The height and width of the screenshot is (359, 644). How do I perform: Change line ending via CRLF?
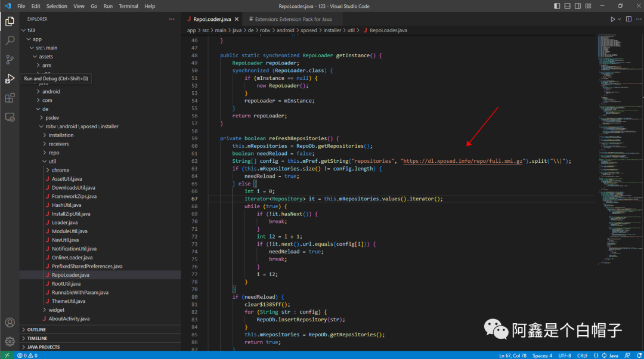583,355
